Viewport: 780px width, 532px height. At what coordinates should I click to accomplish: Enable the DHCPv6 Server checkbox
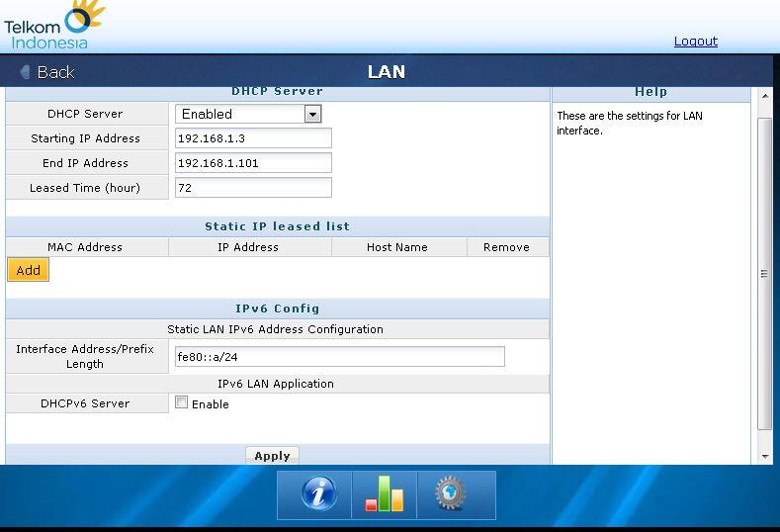(x=181, y=402)
